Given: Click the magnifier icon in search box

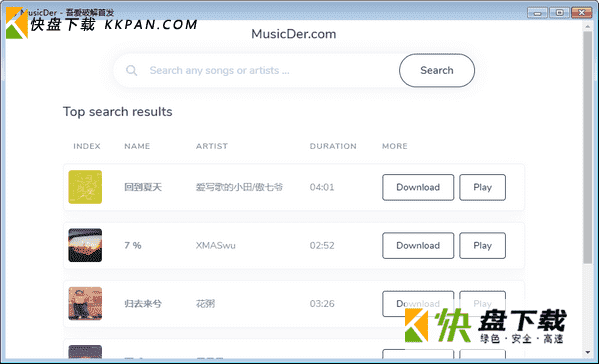Looking at the screenshot, I should tap(131, 70).
